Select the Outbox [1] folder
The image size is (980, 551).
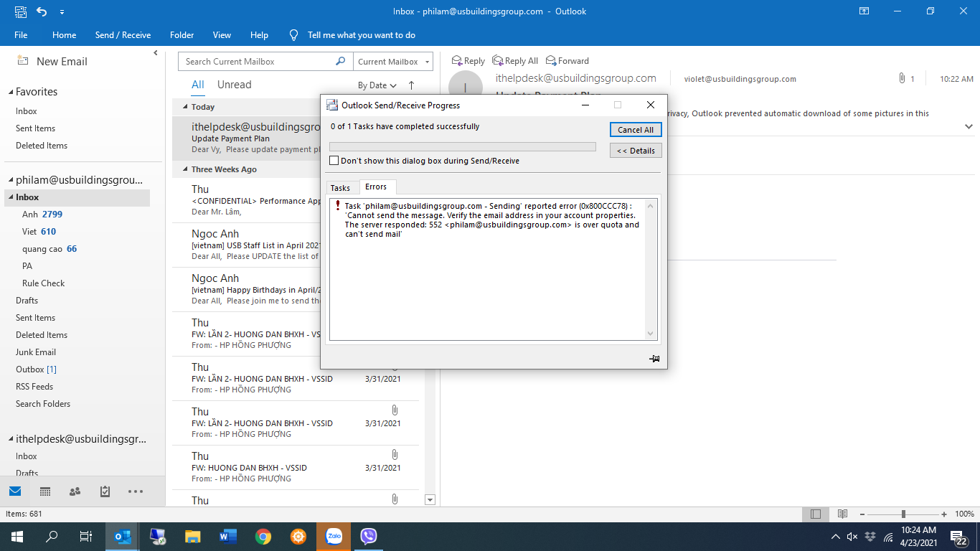point(36,369)
